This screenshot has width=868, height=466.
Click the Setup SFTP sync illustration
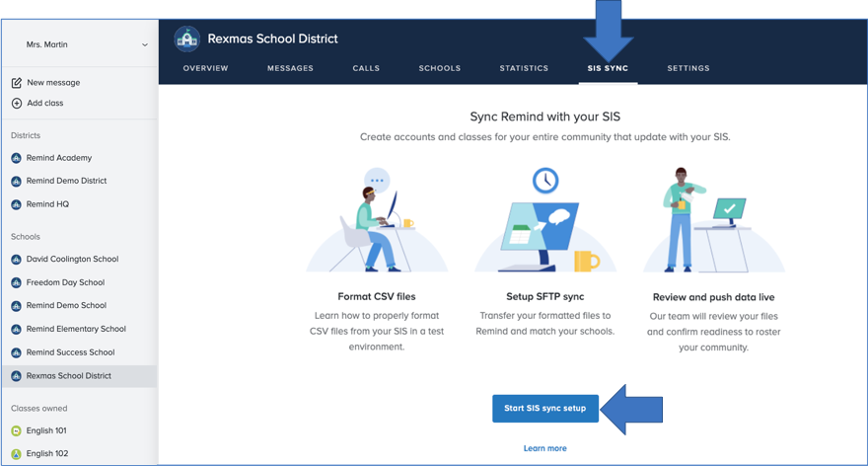pos(545,220)
